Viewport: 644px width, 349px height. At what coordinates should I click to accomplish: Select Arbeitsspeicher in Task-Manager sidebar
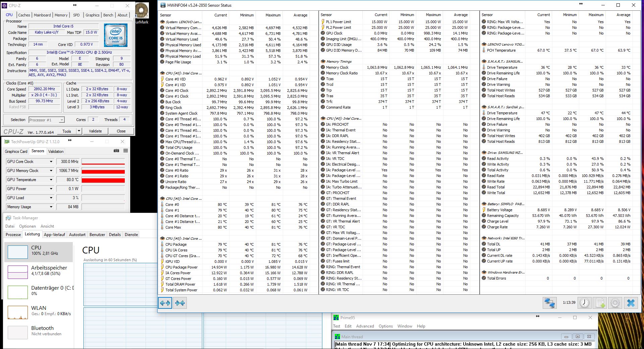pos(39,272)
